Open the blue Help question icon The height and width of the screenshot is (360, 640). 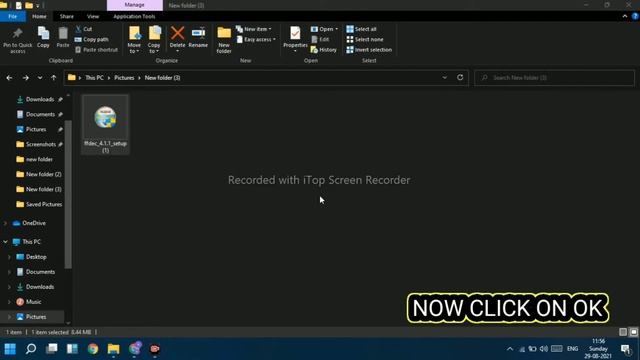(x=635, y=16)
